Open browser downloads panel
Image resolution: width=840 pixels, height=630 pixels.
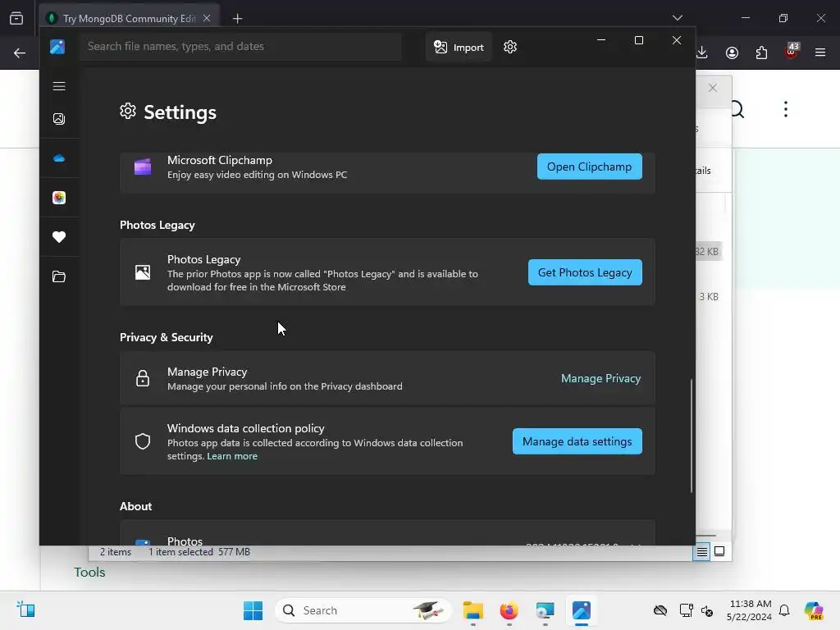pos(702,52)
